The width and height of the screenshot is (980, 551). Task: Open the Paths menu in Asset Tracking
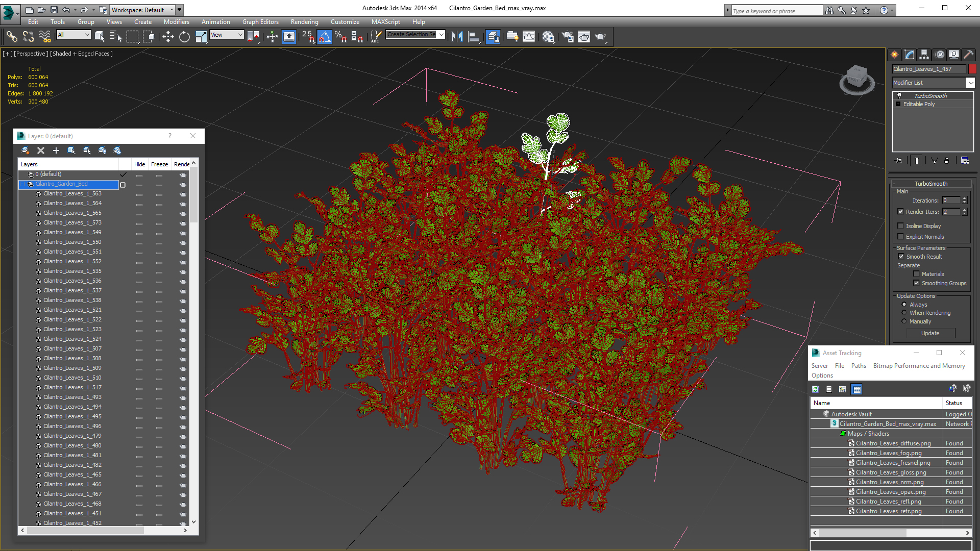pyautogui.click(x=858, y=366)
